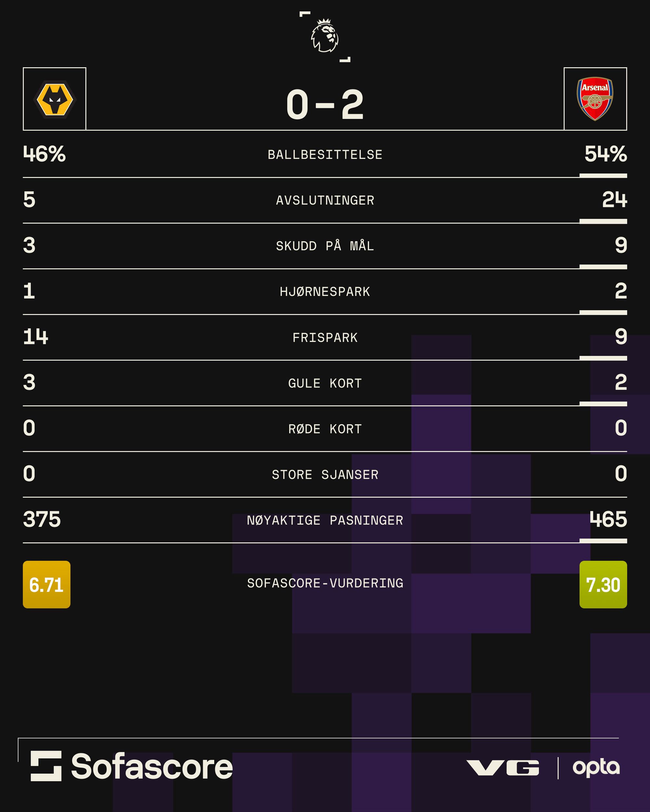Viewport: 650px width, 812px height.
Task: Click the Avslutninger stat label
Action: click(325, 200)
